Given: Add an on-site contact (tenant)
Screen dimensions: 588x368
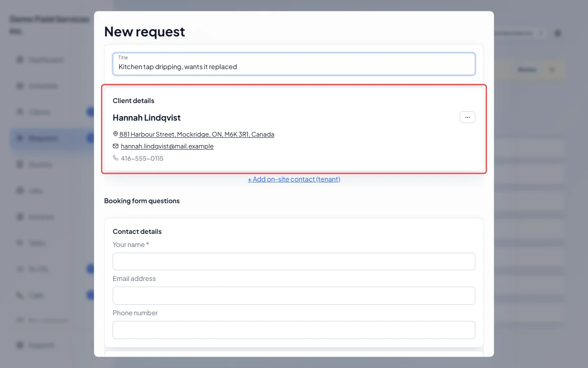Looking at the screenshot, I should (x=294, y=179).
